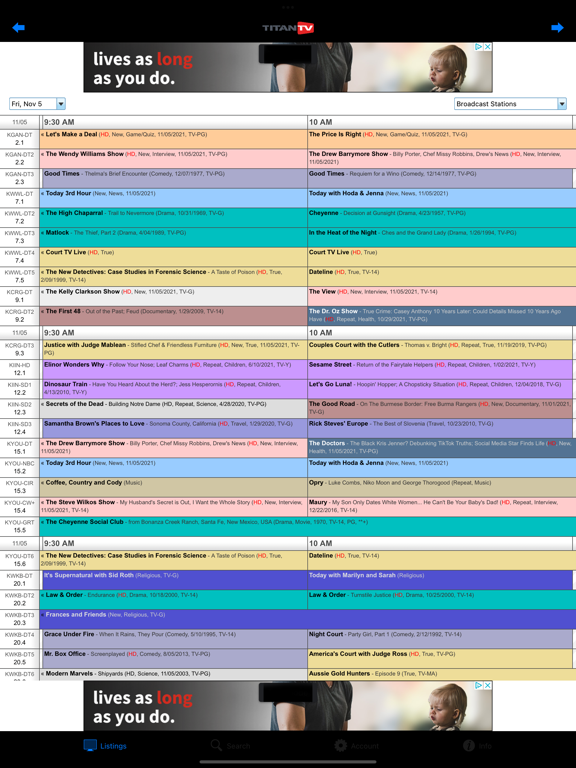
Task: Open Rick Steves' Europe listing
Action: point(440,428)
